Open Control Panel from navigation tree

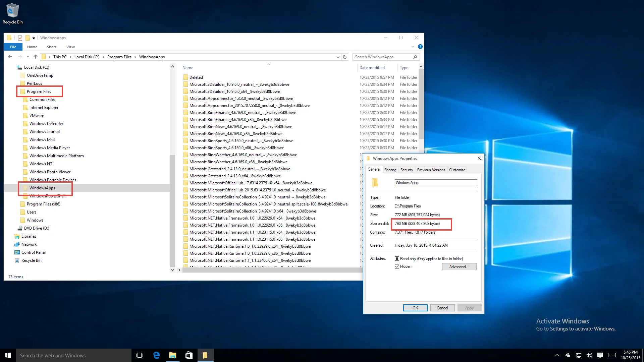[x=34, y=252]
